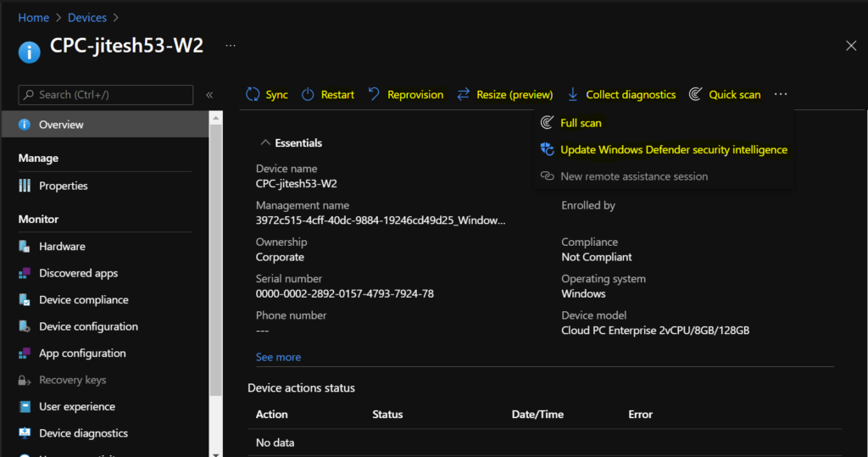Click the Reprovision button label
Viewport: 868px width, 457px height.
[x=415, y=95]
